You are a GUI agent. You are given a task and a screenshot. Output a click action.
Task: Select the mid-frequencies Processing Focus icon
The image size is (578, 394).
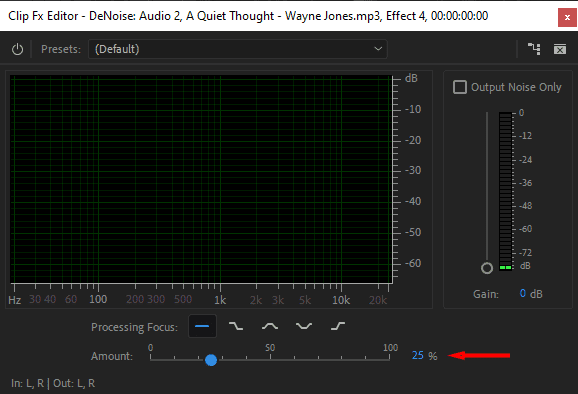coord(270,326)
